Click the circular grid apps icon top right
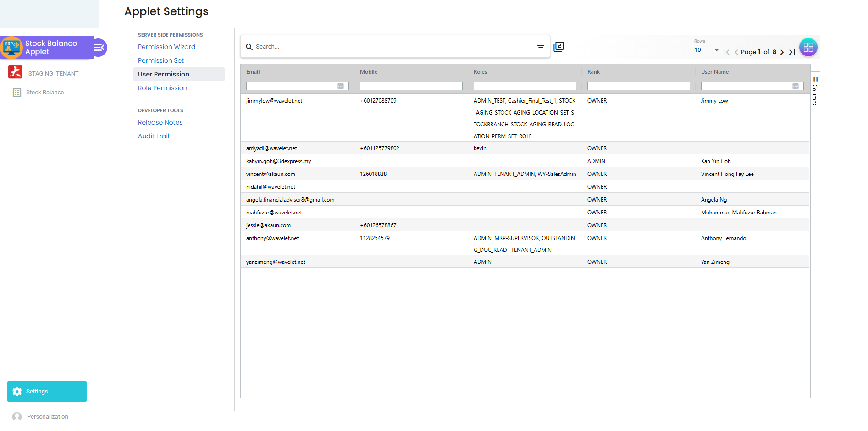868x431 pixels. 808,47
